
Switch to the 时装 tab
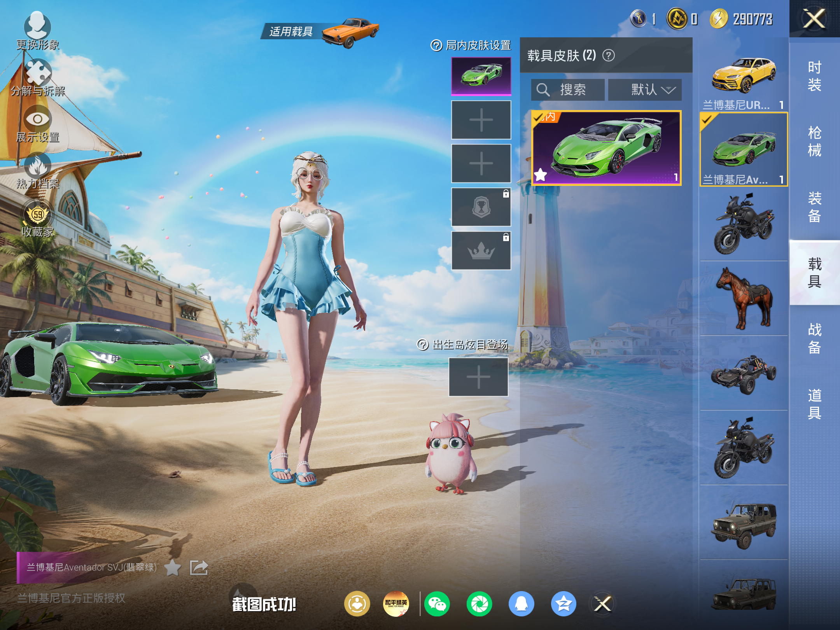[814, 76]
